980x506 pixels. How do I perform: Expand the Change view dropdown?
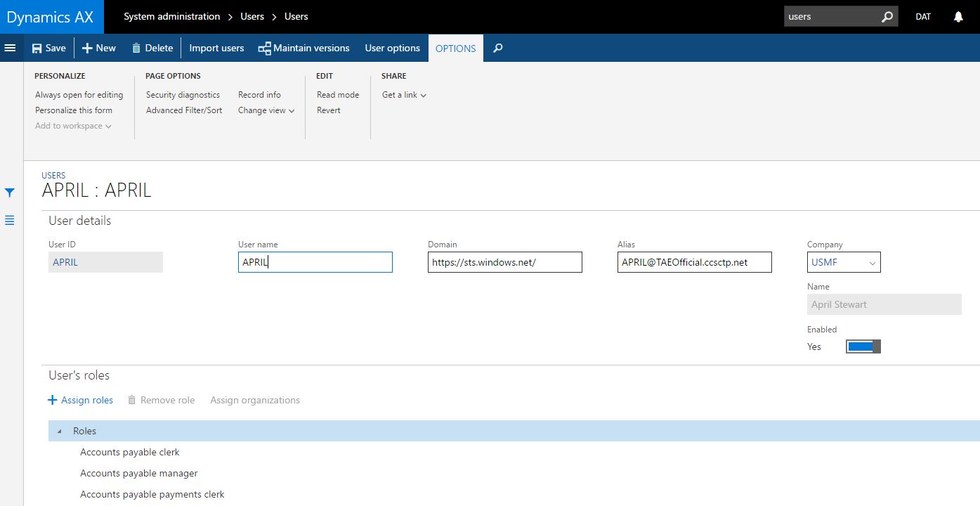coord(266,110)
